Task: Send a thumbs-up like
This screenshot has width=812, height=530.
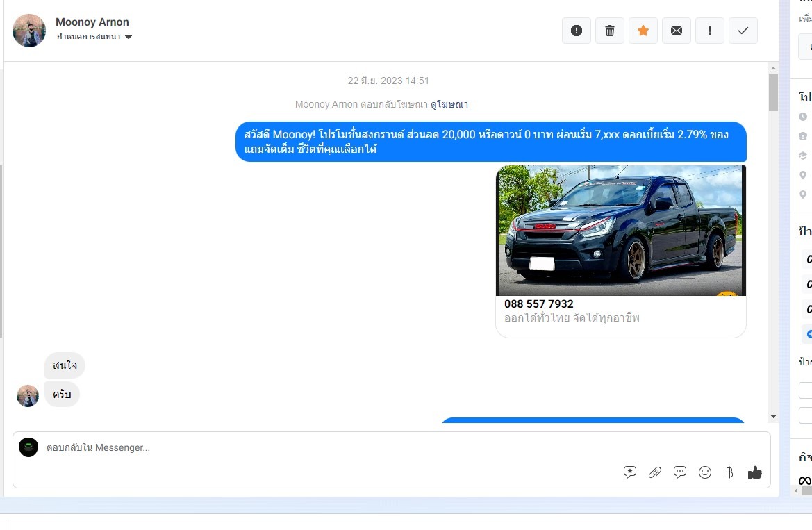Action: [755, 472]
